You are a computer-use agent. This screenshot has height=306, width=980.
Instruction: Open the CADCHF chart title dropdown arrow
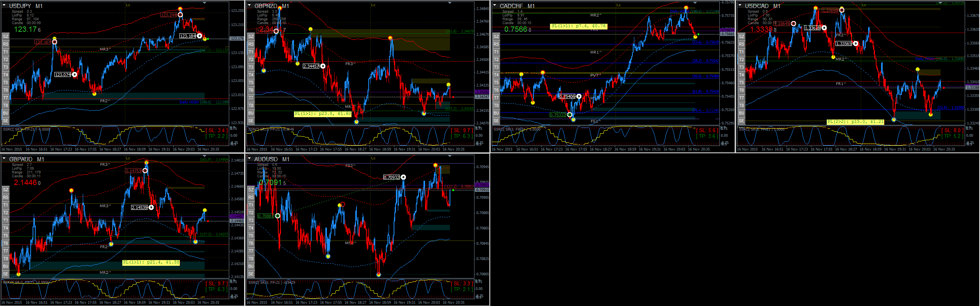pyautogui.click(x=495, y=5)
